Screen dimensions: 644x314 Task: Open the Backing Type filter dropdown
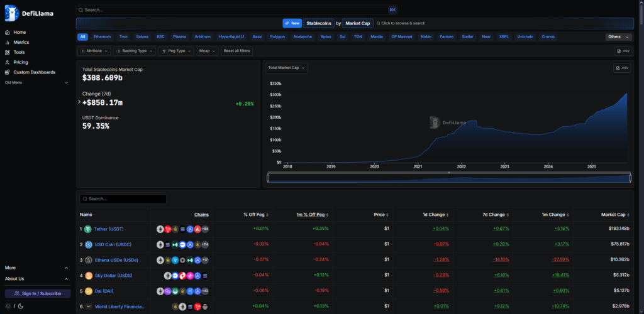click(134, 51)
